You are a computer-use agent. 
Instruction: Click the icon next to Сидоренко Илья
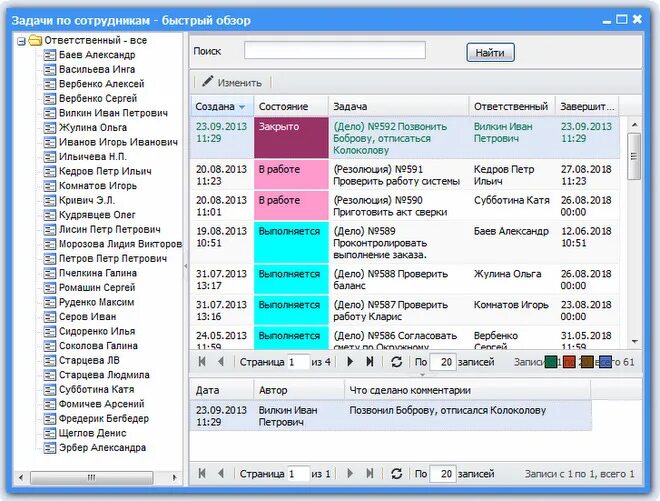pos(50,332)
